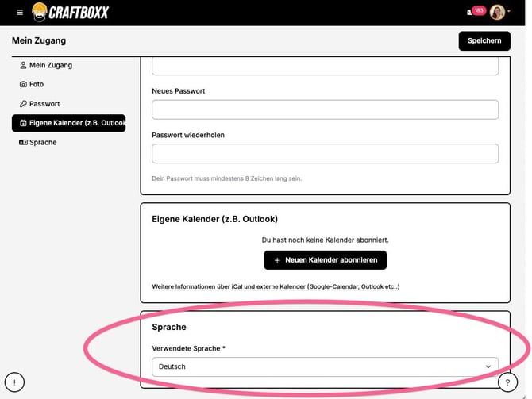
Task: Focus the Passwort wiederholen field
Action: [325, 153]
